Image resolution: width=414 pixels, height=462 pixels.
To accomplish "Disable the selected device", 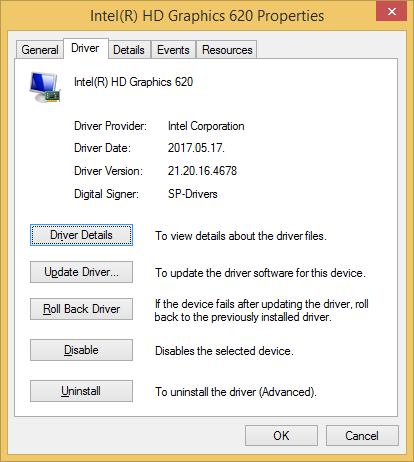I will pyautogui.click(x=81, y=350).
